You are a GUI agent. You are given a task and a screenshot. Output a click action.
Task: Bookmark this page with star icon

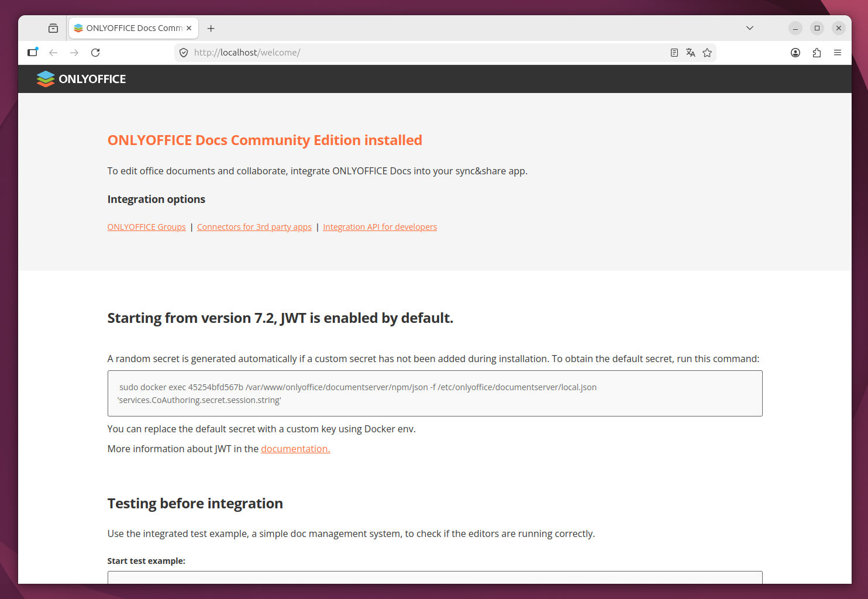707,53
